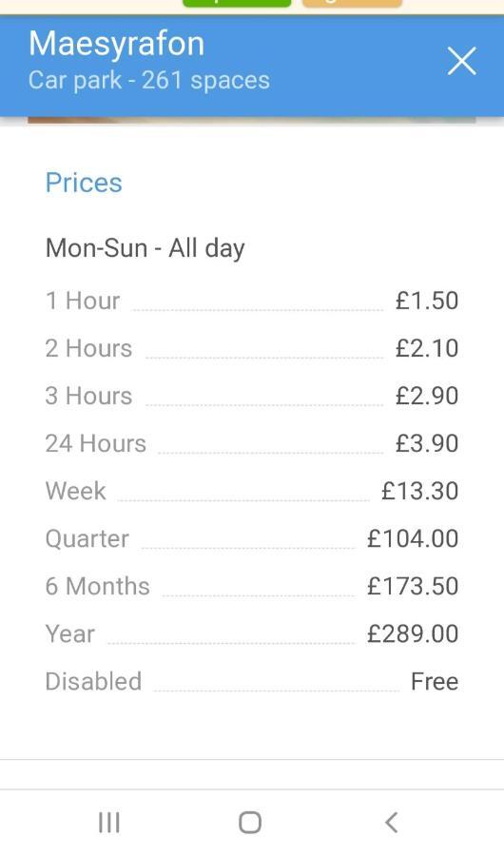
Task: Tap the orange button at top edge
Action: (x=352, y=3)
